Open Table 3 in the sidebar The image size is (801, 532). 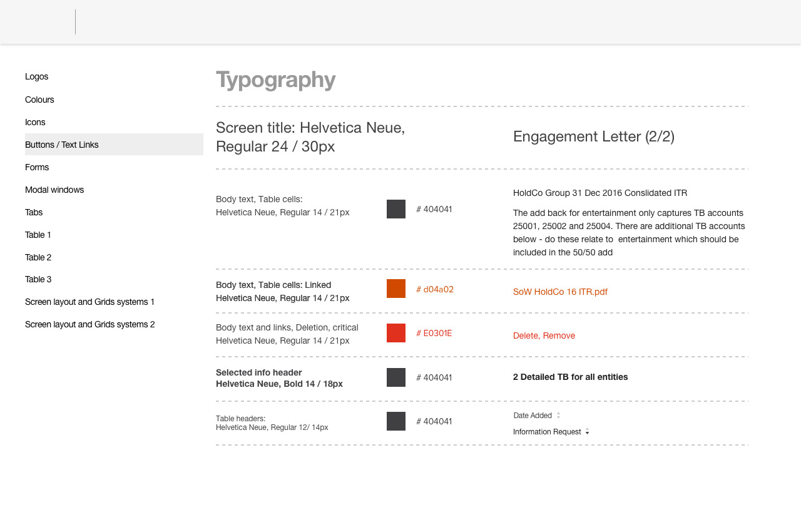pos(38,279)
